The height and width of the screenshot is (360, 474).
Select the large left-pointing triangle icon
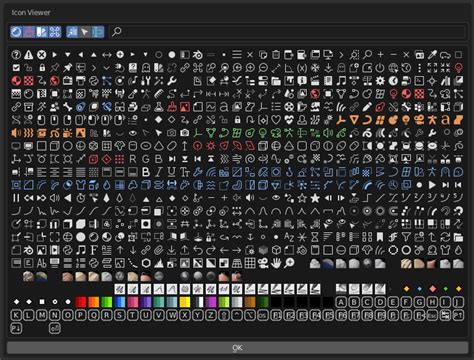pos(81,54)
